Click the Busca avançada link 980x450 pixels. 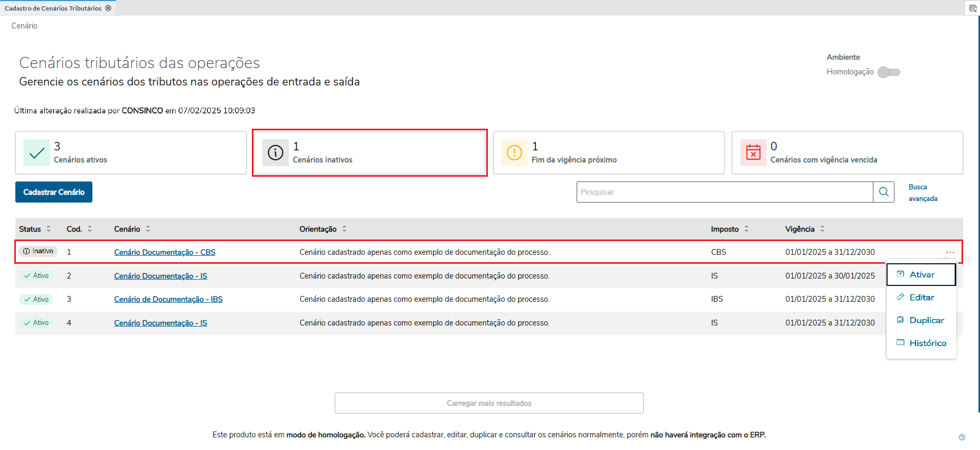pos(922,193)
